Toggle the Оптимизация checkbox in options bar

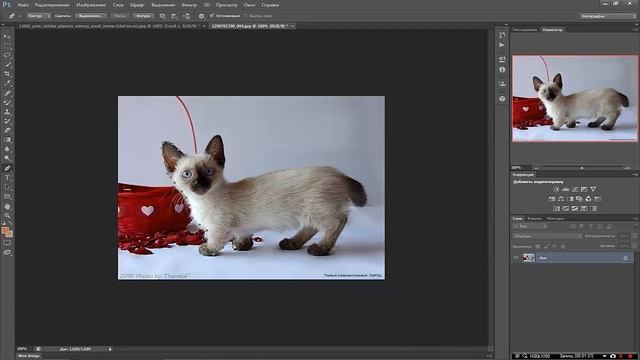click(211, 16)
